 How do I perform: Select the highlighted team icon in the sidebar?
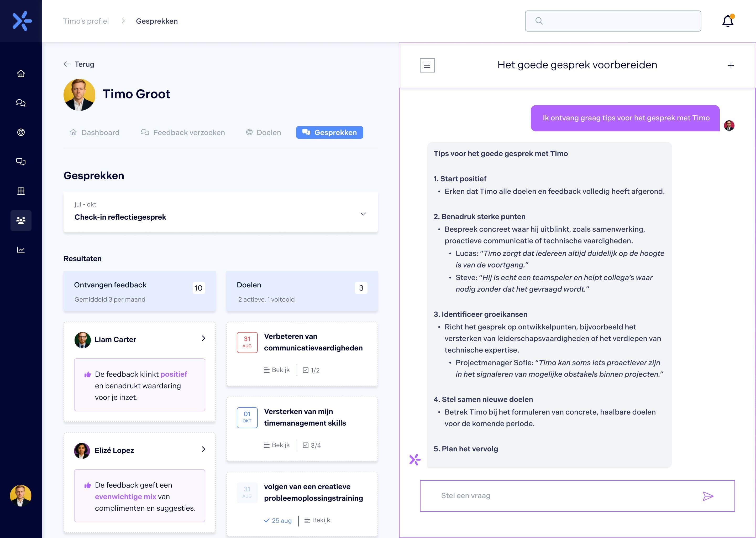tap(21, 220)
